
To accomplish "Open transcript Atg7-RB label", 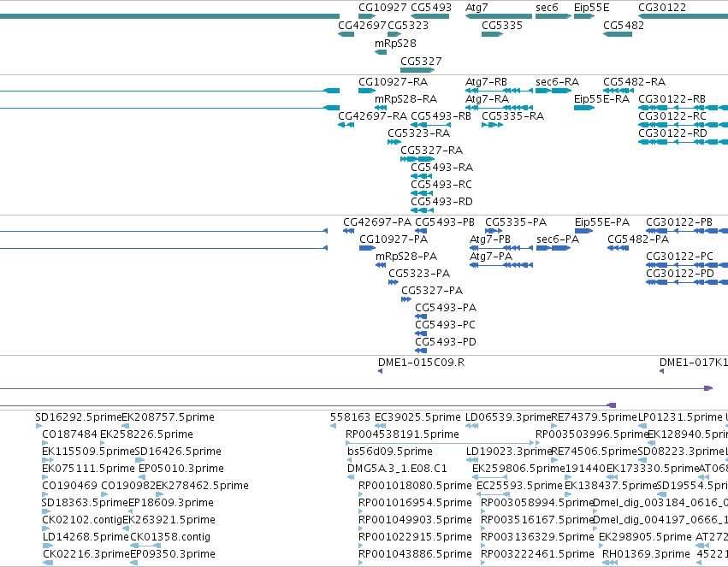I will (x=486, y=82).
